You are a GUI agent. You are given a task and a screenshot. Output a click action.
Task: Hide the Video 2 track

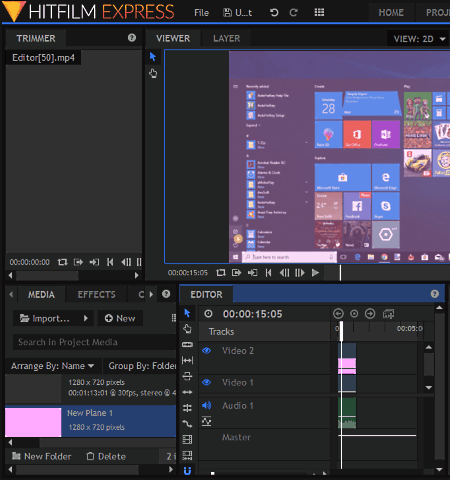tap(207, 350)
